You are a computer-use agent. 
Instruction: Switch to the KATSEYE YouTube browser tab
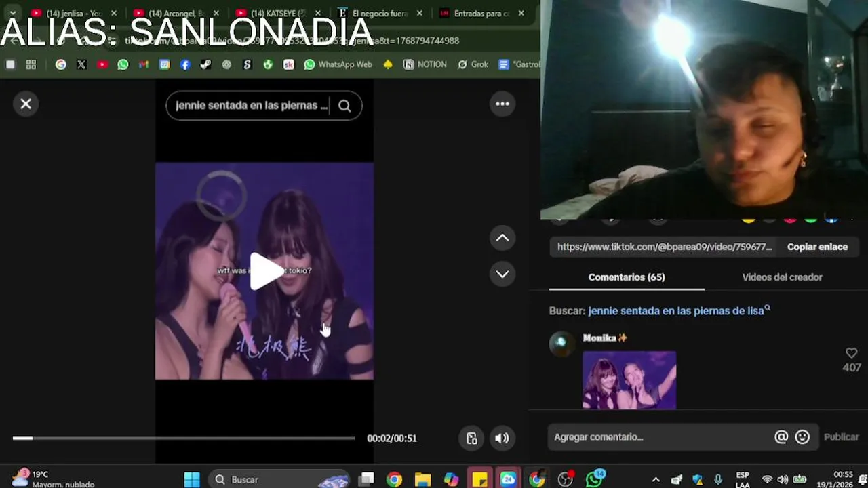tap(270, 13)
